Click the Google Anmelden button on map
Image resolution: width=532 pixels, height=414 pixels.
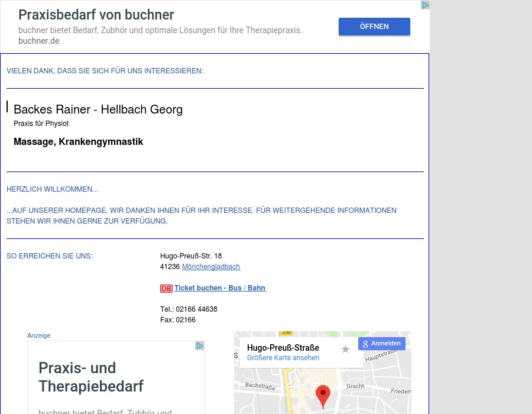point(381,344)
